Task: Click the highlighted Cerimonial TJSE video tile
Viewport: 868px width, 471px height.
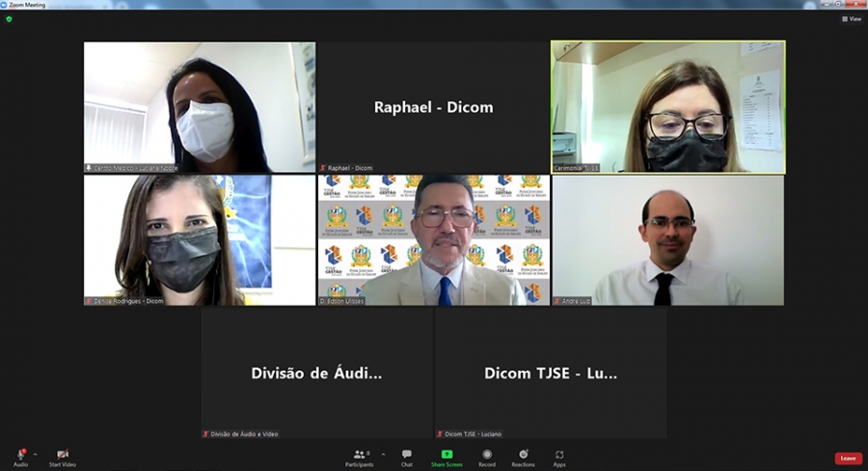Action: tap(667, 107)
